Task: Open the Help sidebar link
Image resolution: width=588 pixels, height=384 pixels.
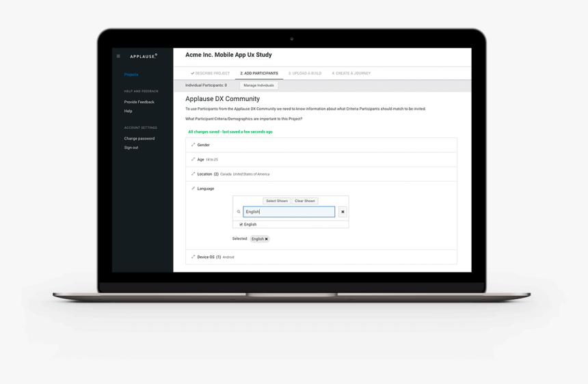Action: point(129,111)
